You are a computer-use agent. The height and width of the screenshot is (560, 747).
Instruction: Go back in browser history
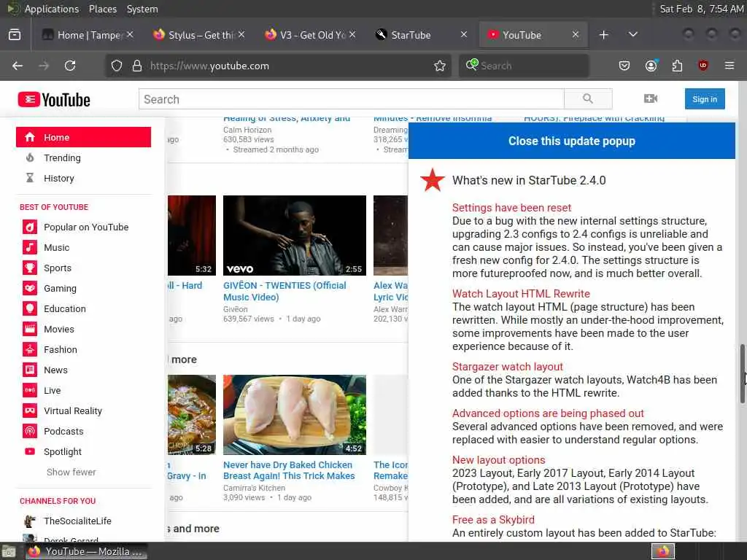click(18, 66)
